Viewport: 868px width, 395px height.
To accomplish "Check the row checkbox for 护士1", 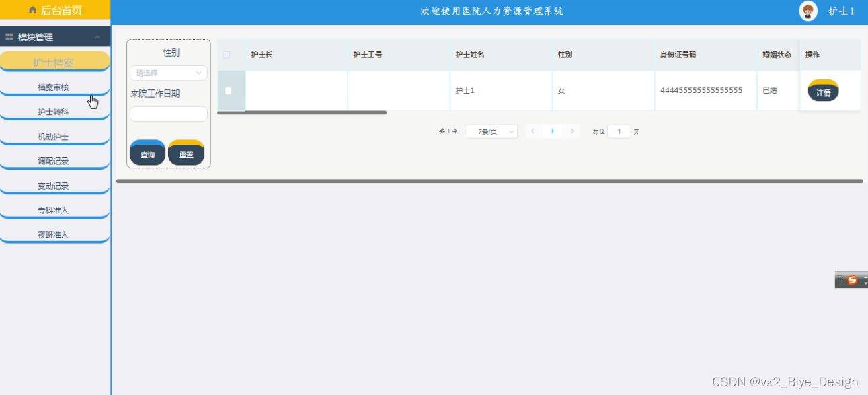I will [x=229, y=90].
